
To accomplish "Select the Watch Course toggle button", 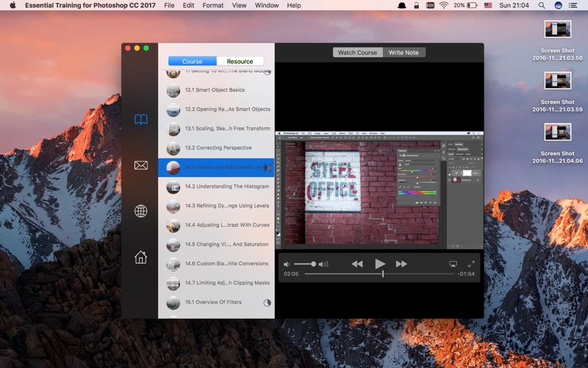I will tap(358, 52).
